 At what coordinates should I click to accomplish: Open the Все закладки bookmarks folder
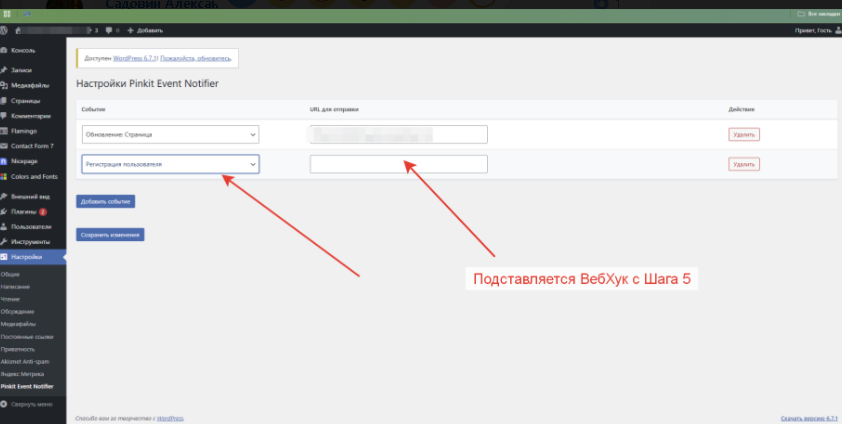tap(818, 14)
